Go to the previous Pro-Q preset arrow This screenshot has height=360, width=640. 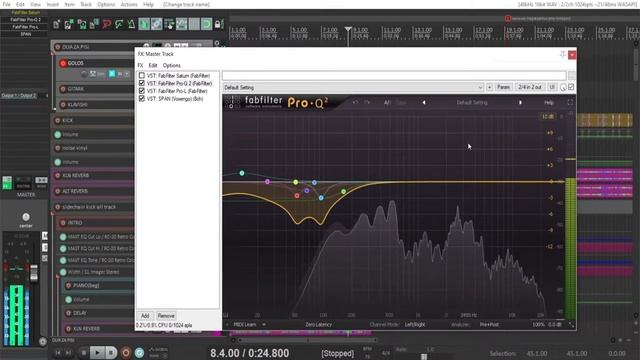coord(424,102)
